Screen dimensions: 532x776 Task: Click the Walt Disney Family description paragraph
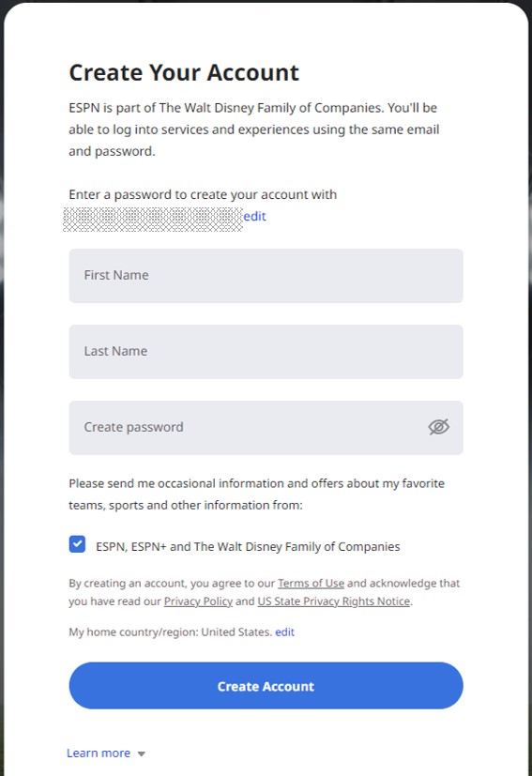[x=254, y=129]
